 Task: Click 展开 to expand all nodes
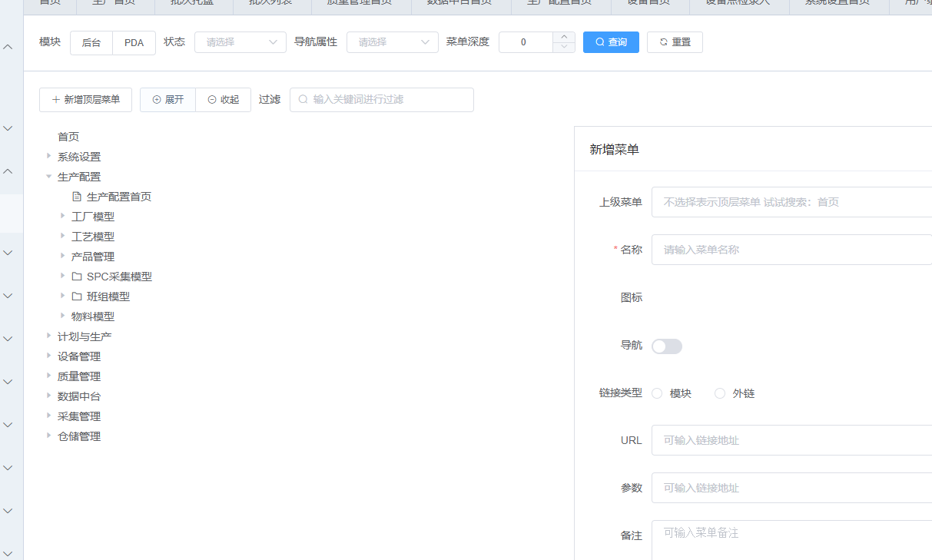click(167, 100)
